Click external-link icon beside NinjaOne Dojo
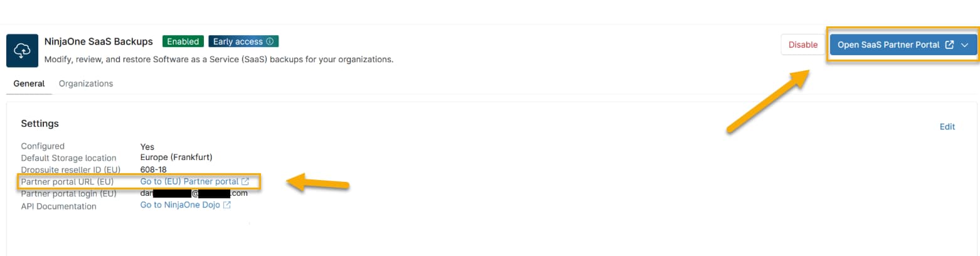The image size is (980, 256). [227, 205]
